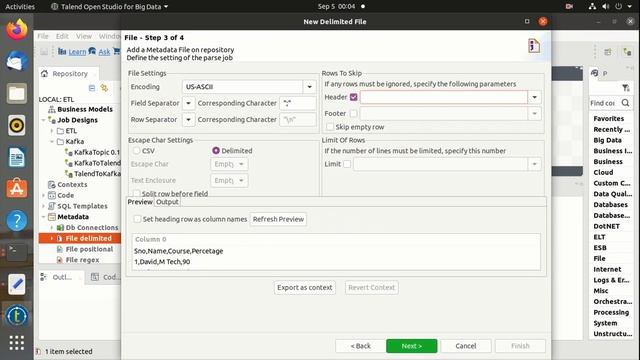
Task: Select KafkaToTalend job in tree
Action: pyautogui.click(x=97, y=163)
